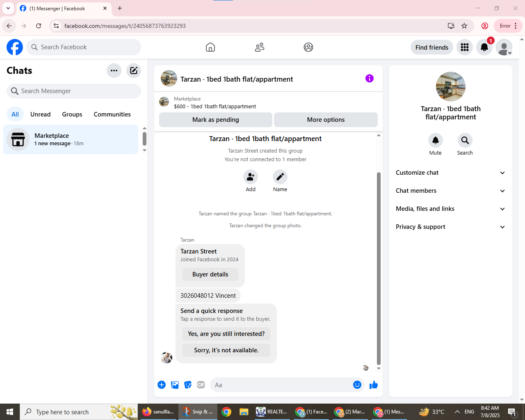The width and height of the screenshot is (525, 420).
Task: Open the notifications bell with badge
Action: (484, 47)
